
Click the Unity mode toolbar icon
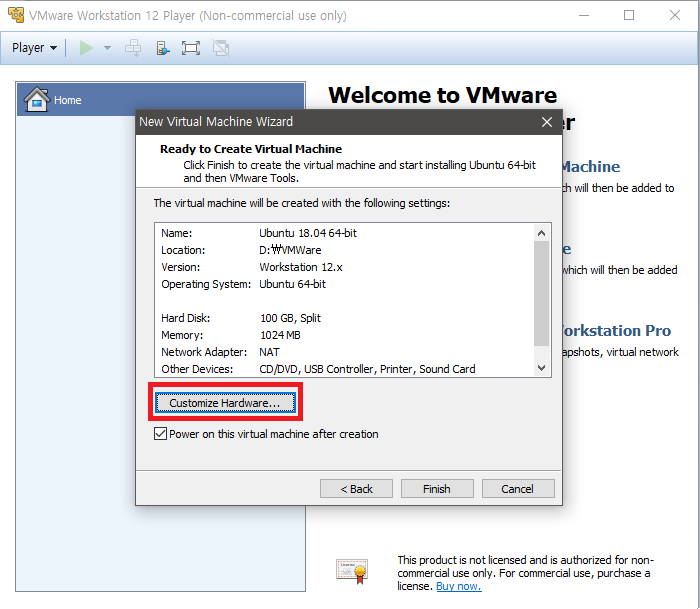[221, 48]
